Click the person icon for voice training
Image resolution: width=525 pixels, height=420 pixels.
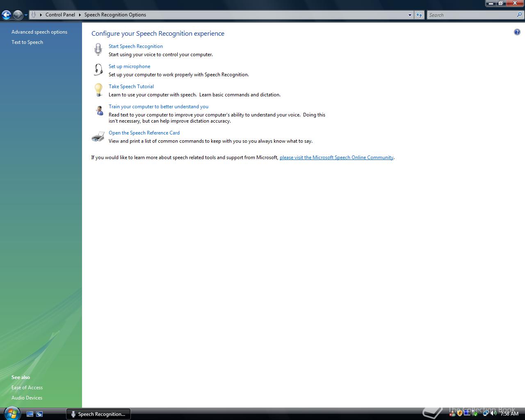[99, 110]
